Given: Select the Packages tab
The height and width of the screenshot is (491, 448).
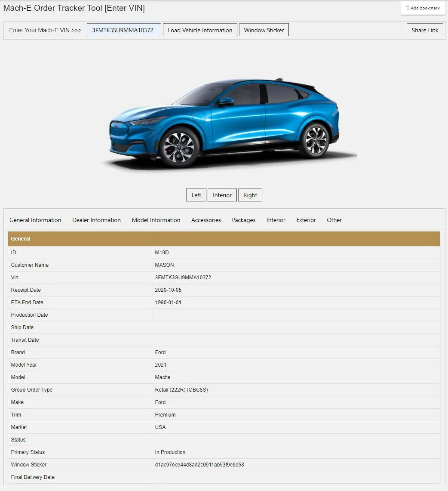Looking at the screenshot, I should [244, 220].
